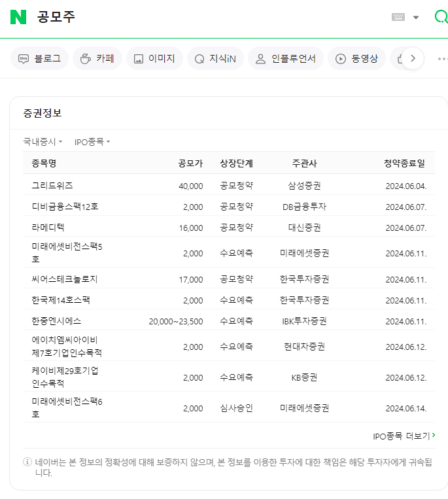Open the on-screen keyboard icon
This screenshot has height=499, width=448.
coord(398,17)
